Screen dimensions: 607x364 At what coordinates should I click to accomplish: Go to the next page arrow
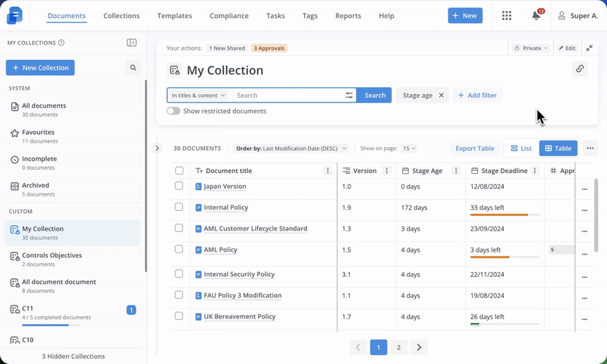(419, 347)
